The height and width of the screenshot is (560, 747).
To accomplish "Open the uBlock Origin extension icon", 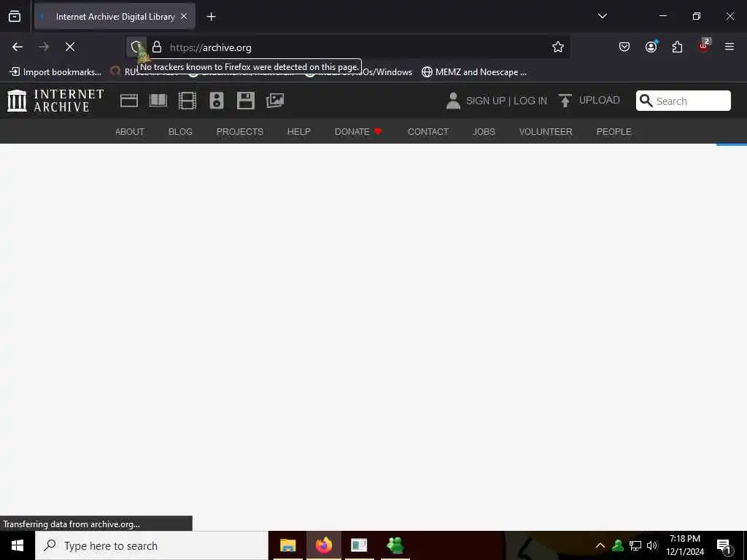I will point(704,46).
